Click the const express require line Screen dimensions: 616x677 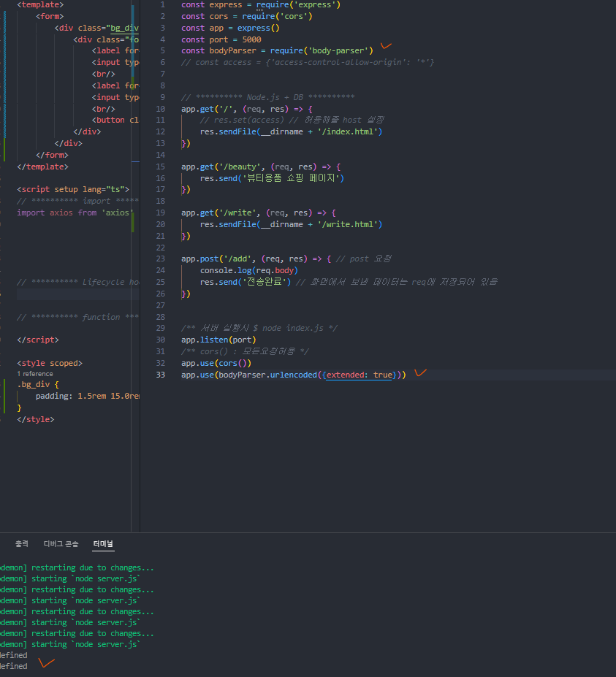tap(261, 5)
